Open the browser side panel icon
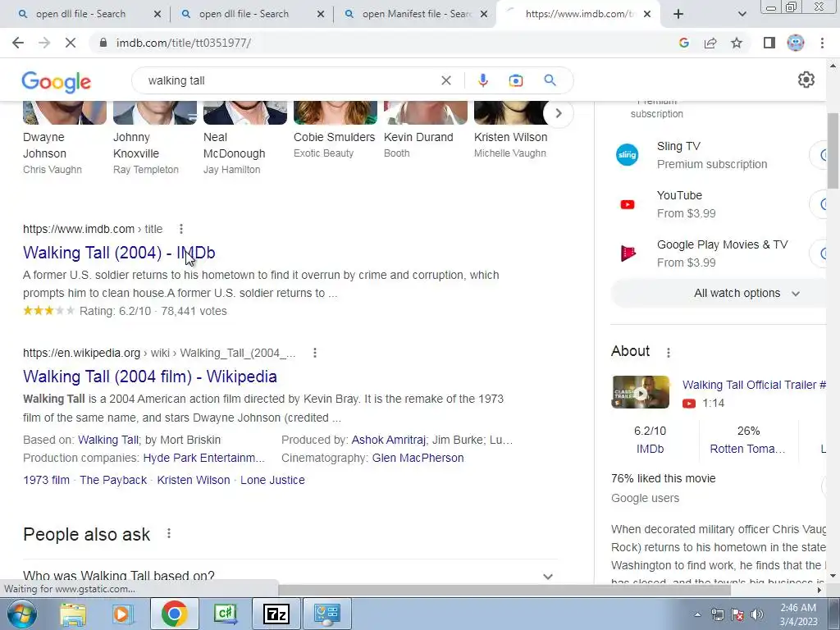Viewport: 840px width, 630px height. [769, 43]
